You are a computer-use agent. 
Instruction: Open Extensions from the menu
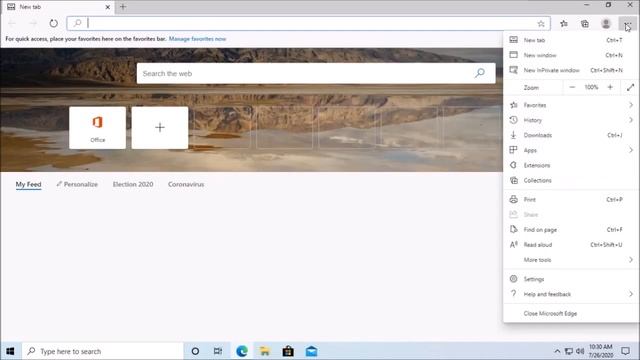tap(571, 165)
